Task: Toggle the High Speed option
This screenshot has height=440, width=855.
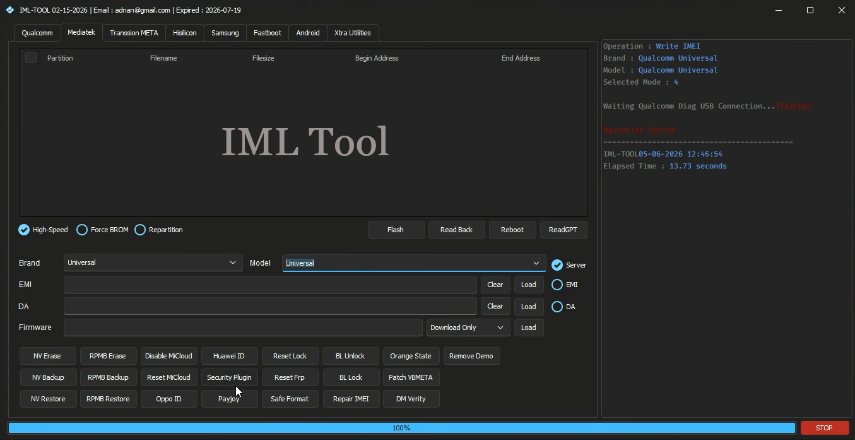Action: [x=43, y=230]
